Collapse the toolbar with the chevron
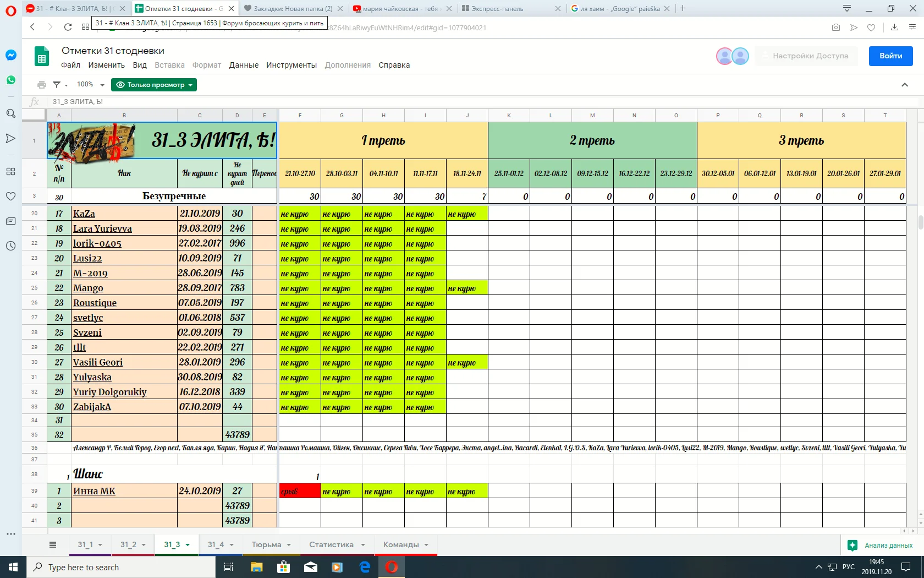 point(905,85)
